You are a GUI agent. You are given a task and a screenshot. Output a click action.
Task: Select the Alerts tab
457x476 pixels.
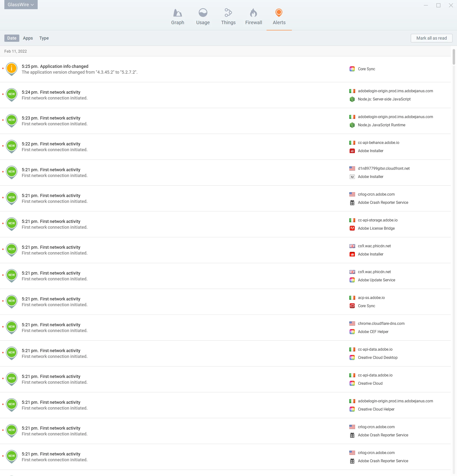(279, 16)
